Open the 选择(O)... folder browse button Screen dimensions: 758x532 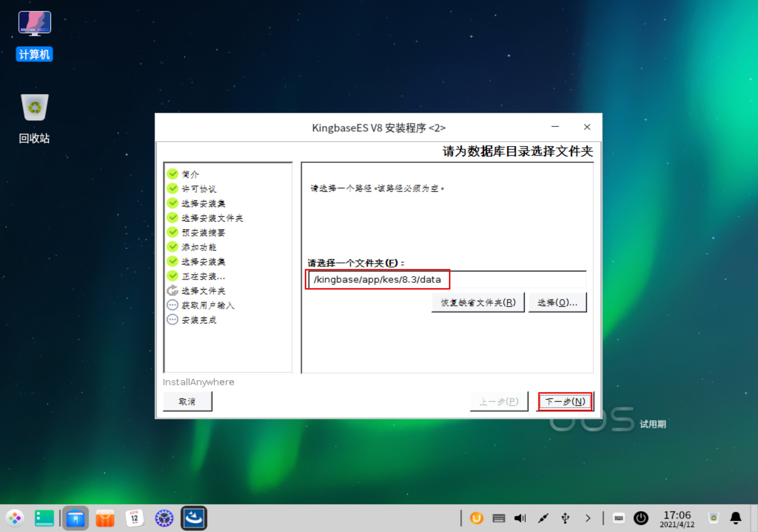(557, 302)
